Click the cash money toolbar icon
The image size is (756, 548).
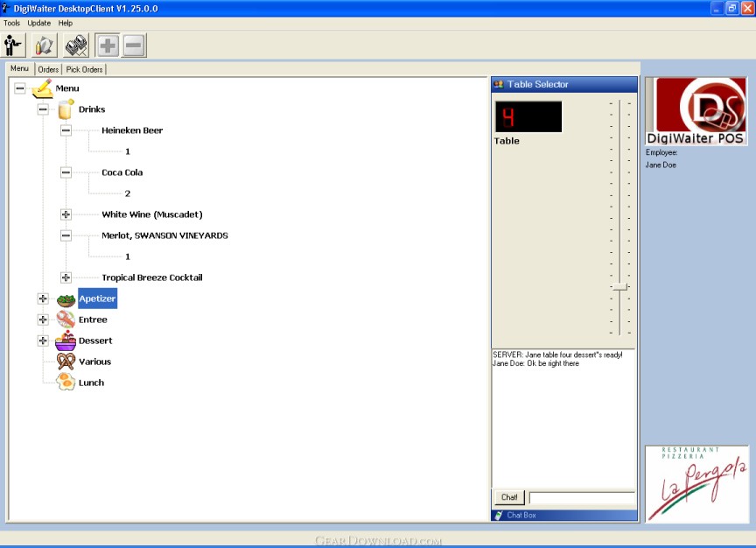click(x=76, y=46)
